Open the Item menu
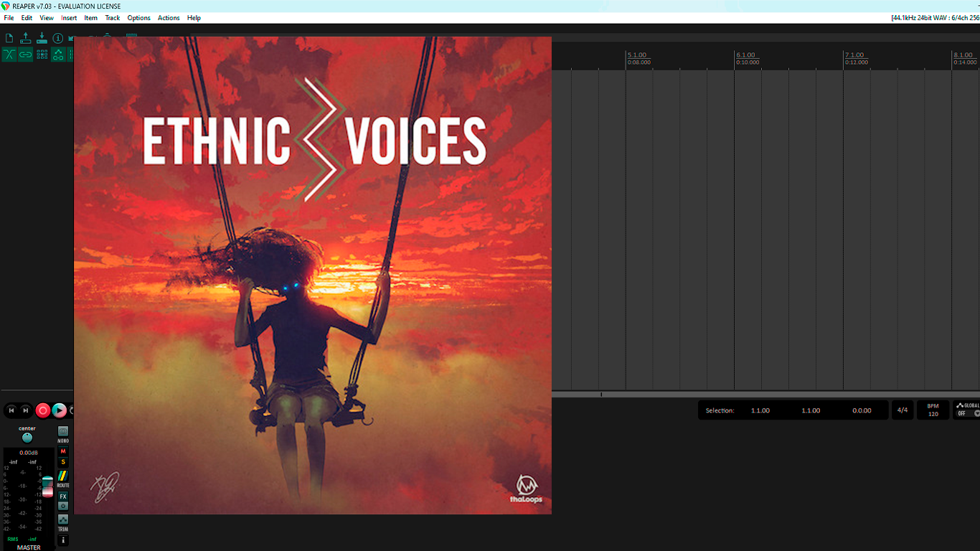The image size is (980, 551). coord(91,18)
